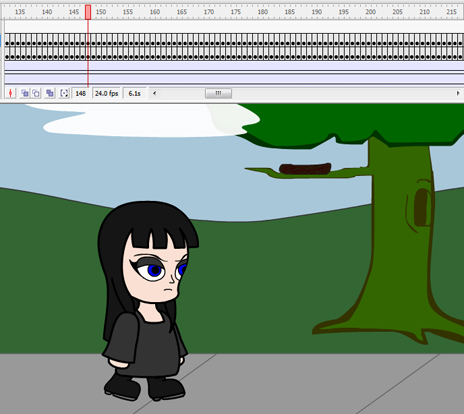Click frame 175 on the timeline ruler
This screenshot has height=414, width=464.
click(x=236, y=12)
